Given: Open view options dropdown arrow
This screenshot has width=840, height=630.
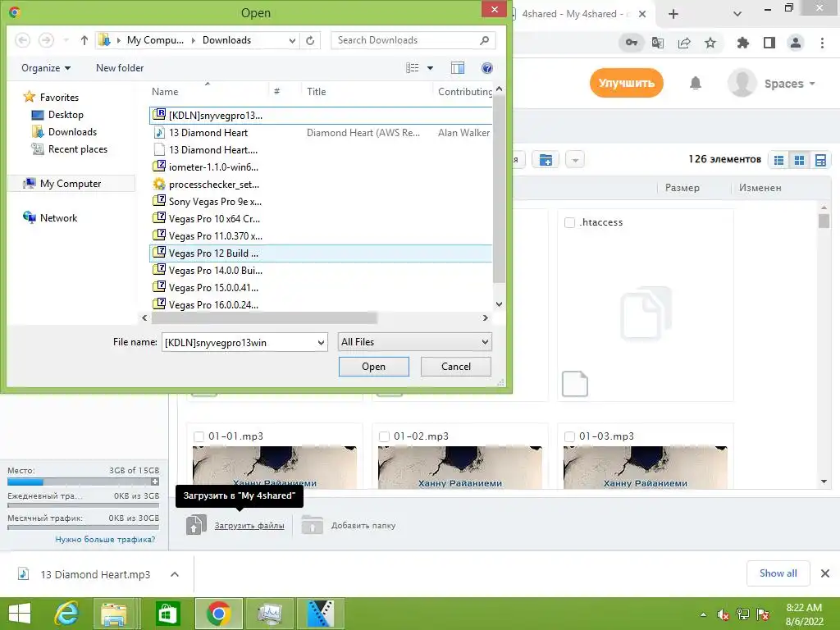Looking at the screenshot, I should pyautogui.click(x=430, y=68).
